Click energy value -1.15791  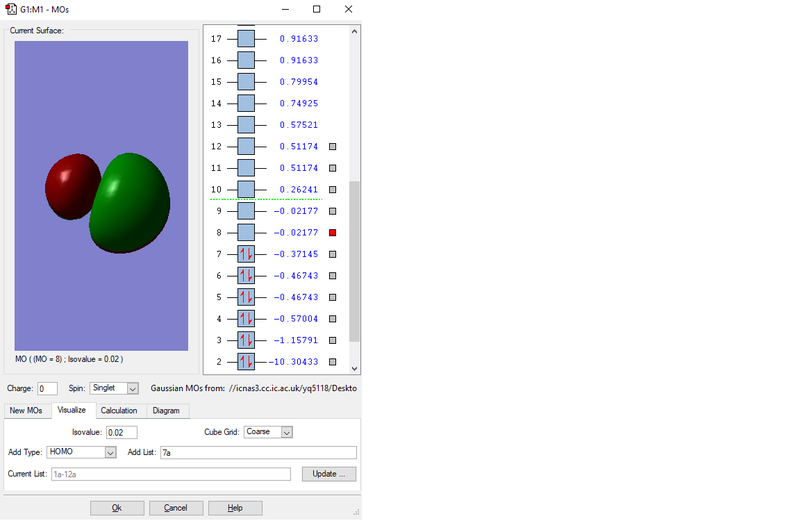click(296, 340)
